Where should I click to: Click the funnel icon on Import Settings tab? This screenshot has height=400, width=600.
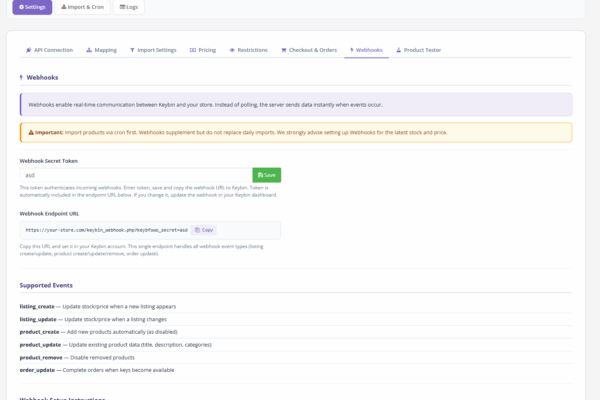pyautogui.click(x=132, y=49)
